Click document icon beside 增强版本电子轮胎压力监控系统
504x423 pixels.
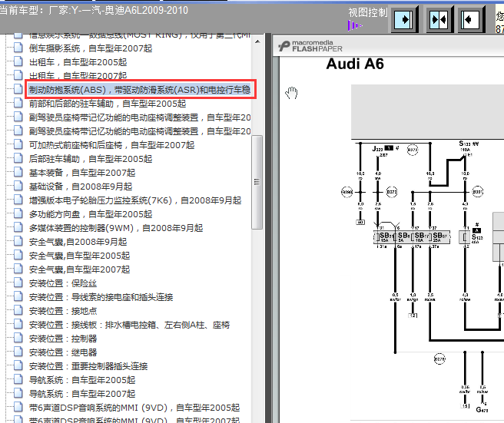click(18, 200)
